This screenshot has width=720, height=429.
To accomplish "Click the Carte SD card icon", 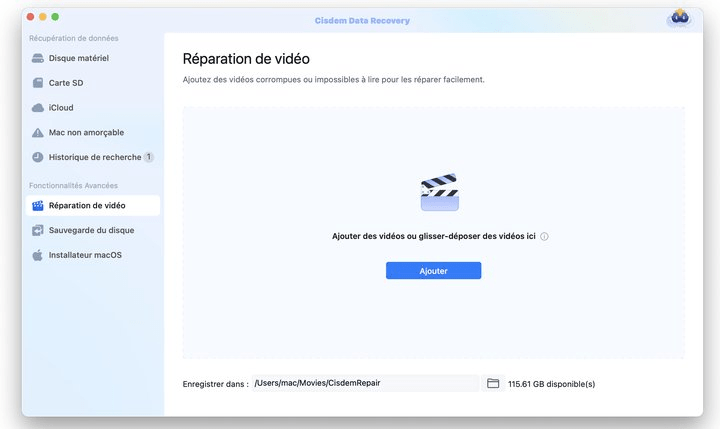I will [38, 83].
